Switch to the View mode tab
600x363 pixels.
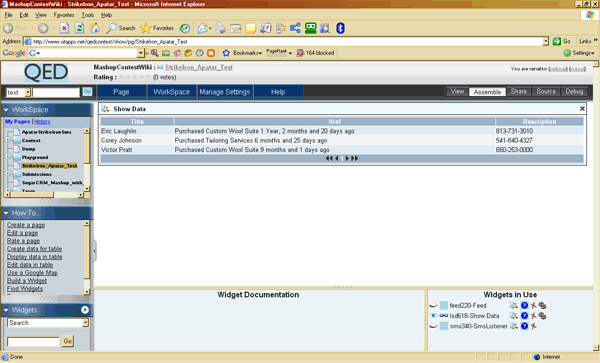457,91
